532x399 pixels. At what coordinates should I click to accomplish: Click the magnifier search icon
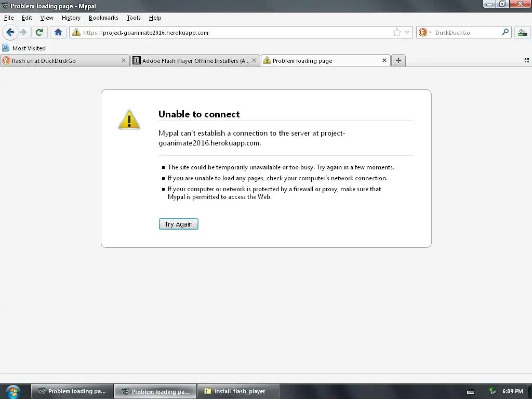(x=505, y=32)
